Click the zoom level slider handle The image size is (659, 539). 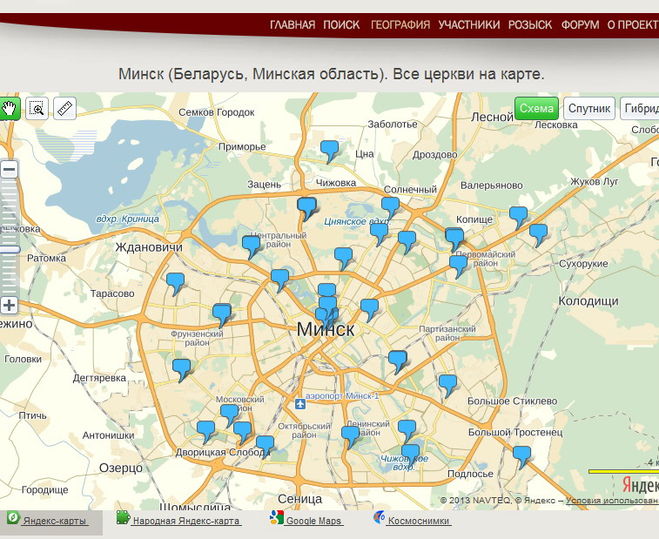[x=10, y=249]
